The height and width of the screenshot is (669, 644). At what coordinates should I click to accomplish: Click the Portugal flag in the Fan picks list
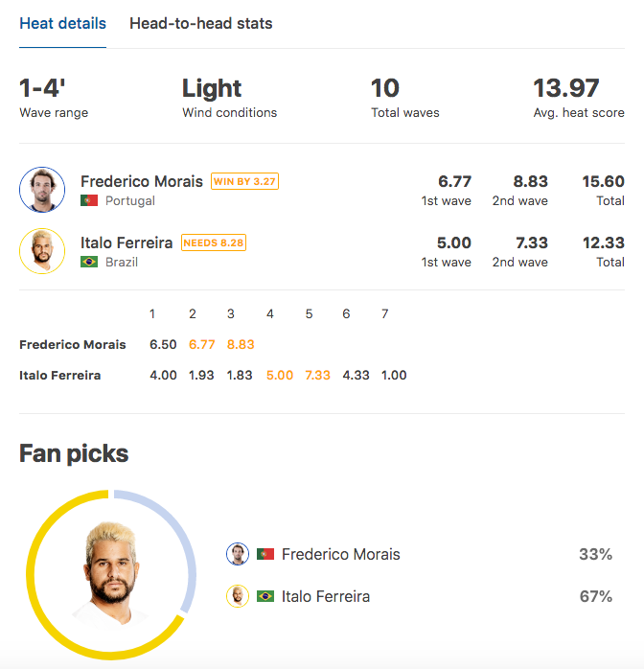click(x=265, y=554)
